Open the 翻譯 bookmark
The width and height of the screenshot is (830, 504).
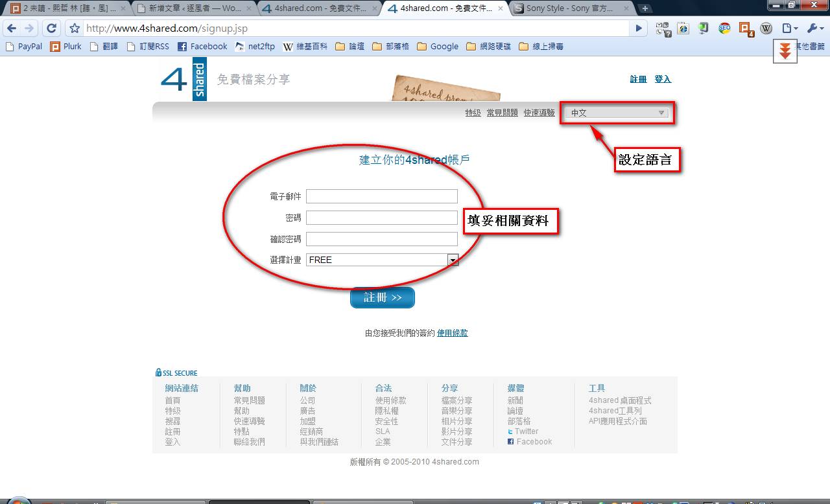point(105,47)
